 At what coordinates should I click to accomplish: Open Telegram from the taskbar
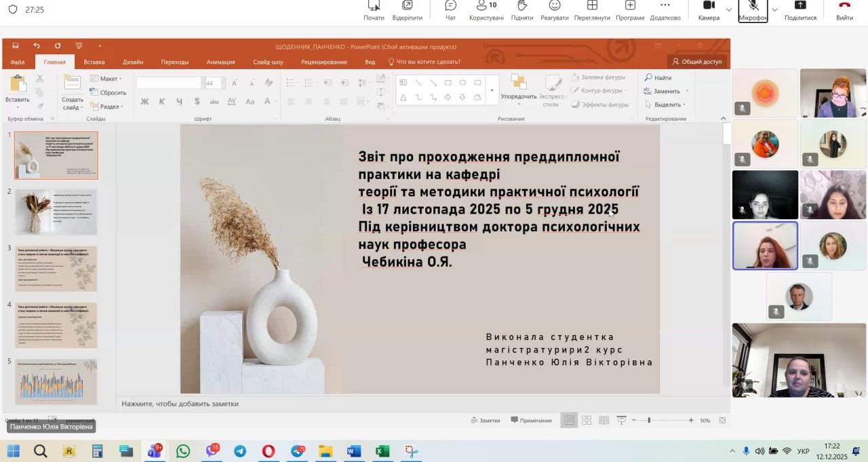(240, 451)
